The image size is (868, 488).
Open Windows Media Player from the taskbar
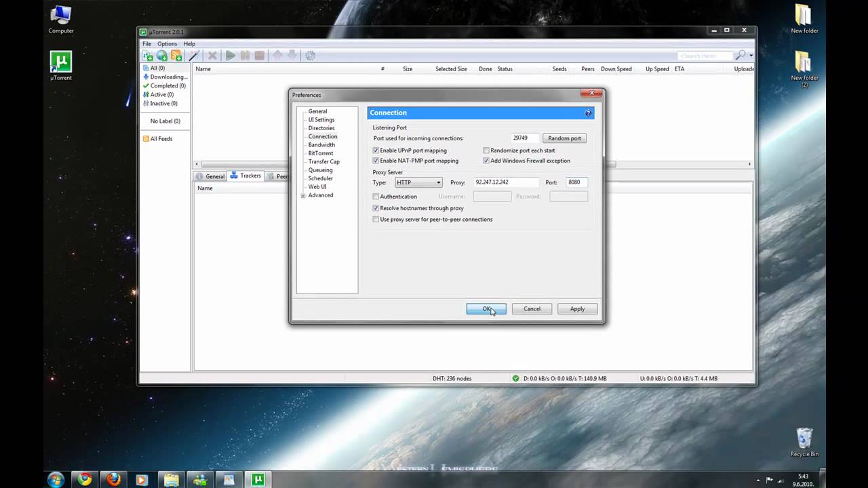pyautogui.click(x=142, y=480)
